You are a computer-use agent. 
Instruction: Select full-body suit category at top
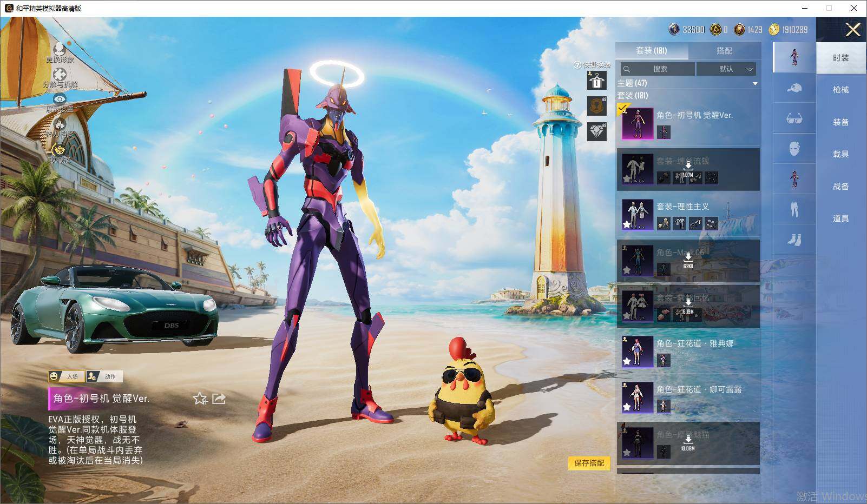pyautogui.click(x=794, y=57)
